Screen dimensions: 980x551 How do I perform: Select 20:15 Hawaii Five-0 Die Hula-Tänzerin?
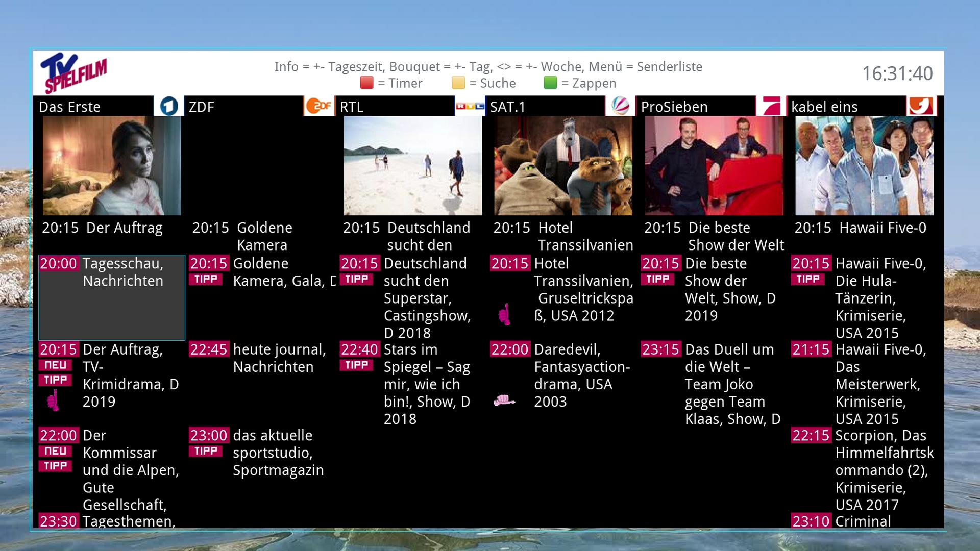865,298
